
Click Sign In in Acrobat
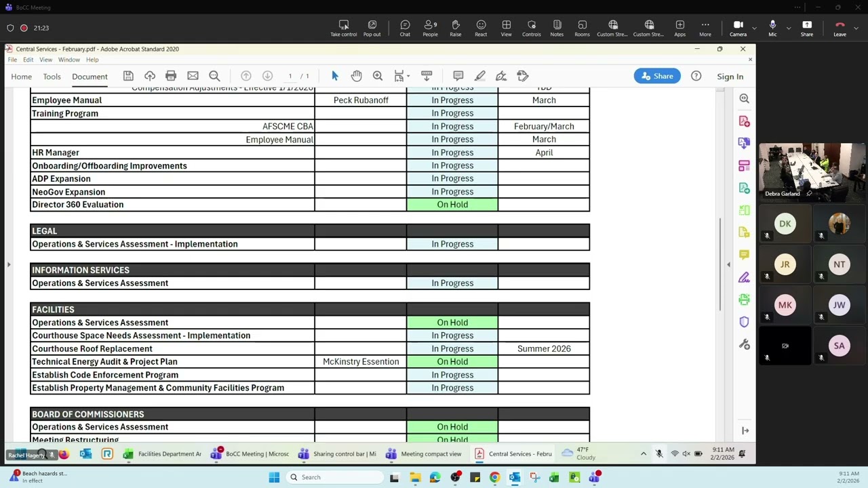click(x=730, y=77)
